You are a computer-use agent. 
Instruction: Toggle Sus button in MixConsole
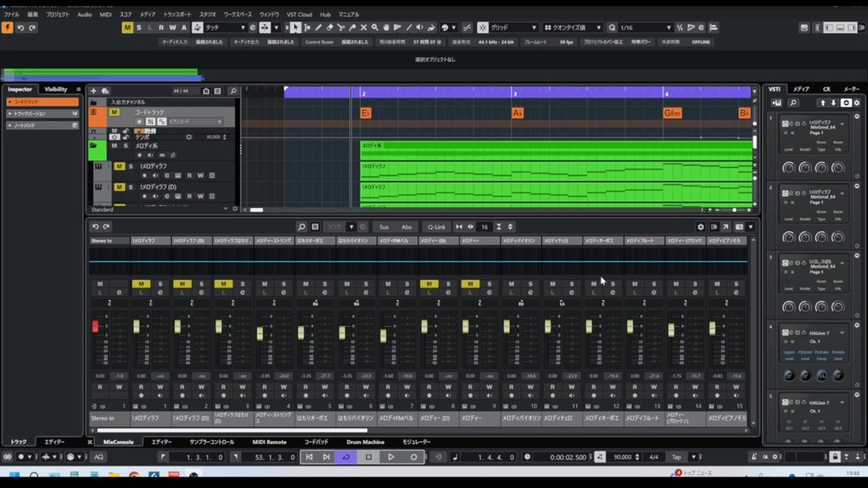384,227
